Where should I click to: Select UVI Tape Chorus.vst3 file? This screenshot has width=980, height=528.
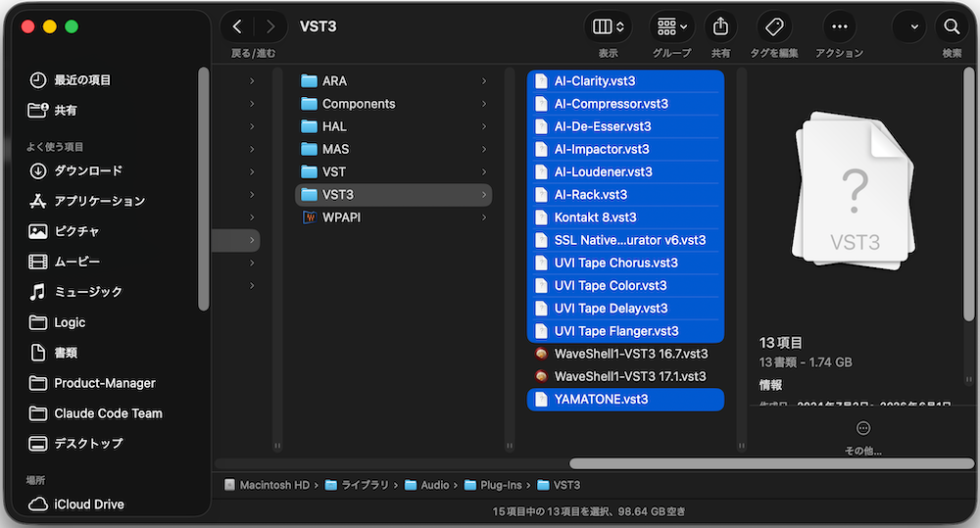click(x=625, y=263)
